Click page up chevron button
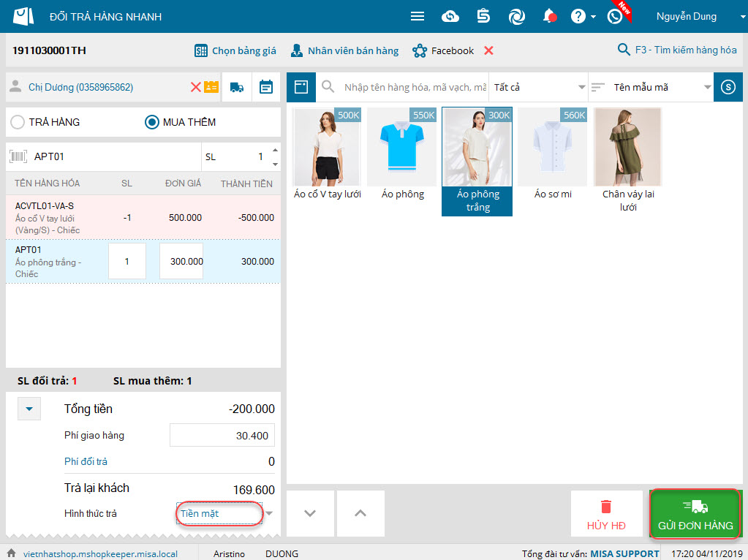This screenshot has height=560, width=748. tap(360, 513)
